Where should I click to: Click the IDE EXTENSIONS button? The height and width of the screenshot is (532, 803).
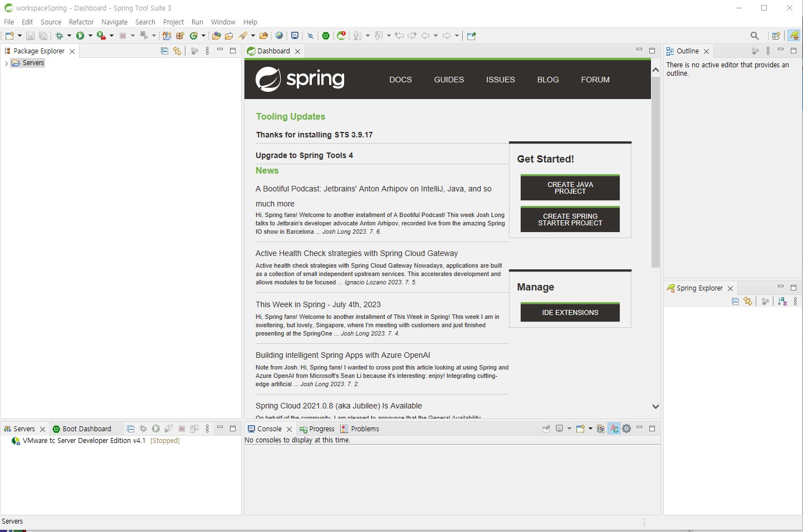pos(570,312)
